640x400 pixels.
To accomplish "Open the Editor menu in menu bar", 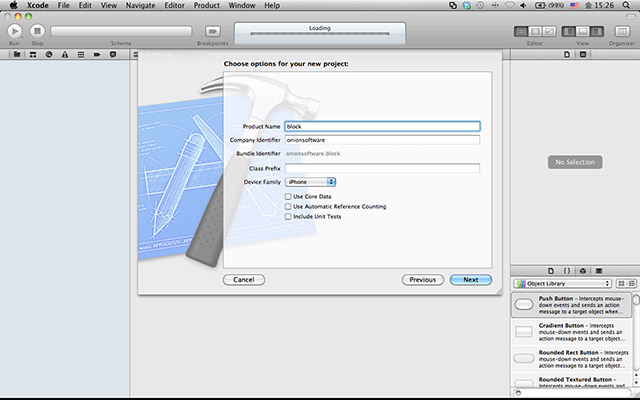I will (174, 5).
